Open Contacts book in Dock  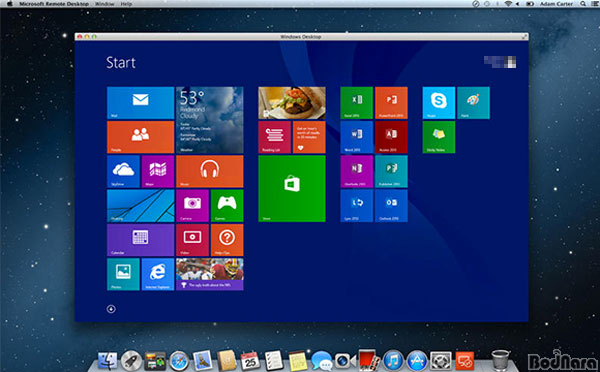tap(227, 361)
